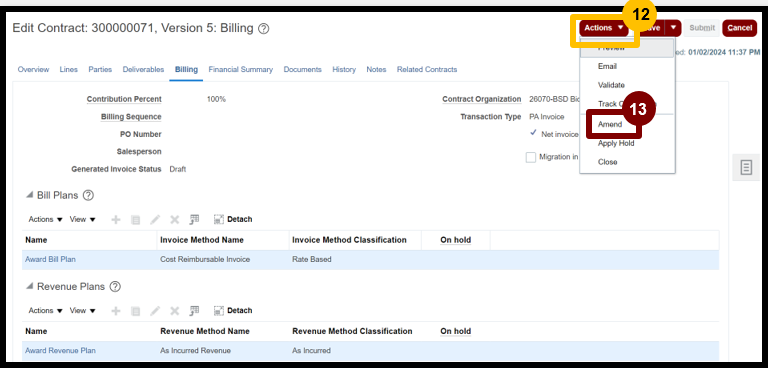Open the Award Bill Plan link
The width and height of the screenshot is (768, 368).
pyautogui.click(x=50, y=259)
